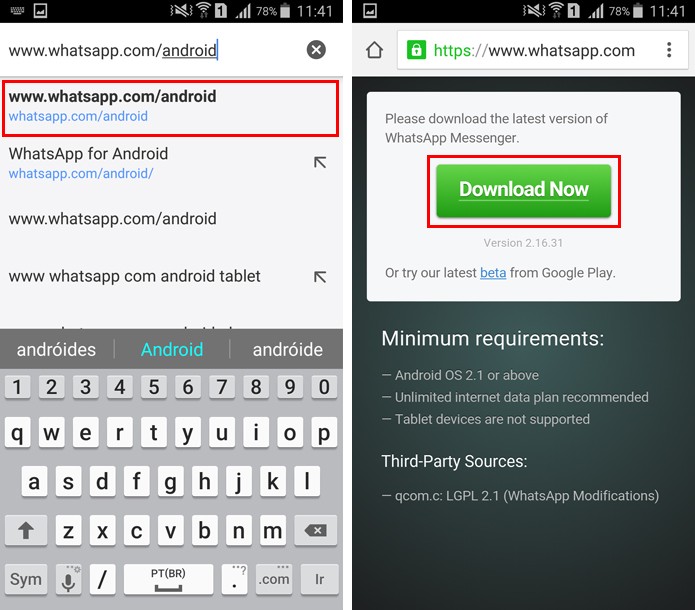Choose the 'www whatsapp com android tablet' suggestion
The height and width of the screenshot is (610, 695).
134,276
